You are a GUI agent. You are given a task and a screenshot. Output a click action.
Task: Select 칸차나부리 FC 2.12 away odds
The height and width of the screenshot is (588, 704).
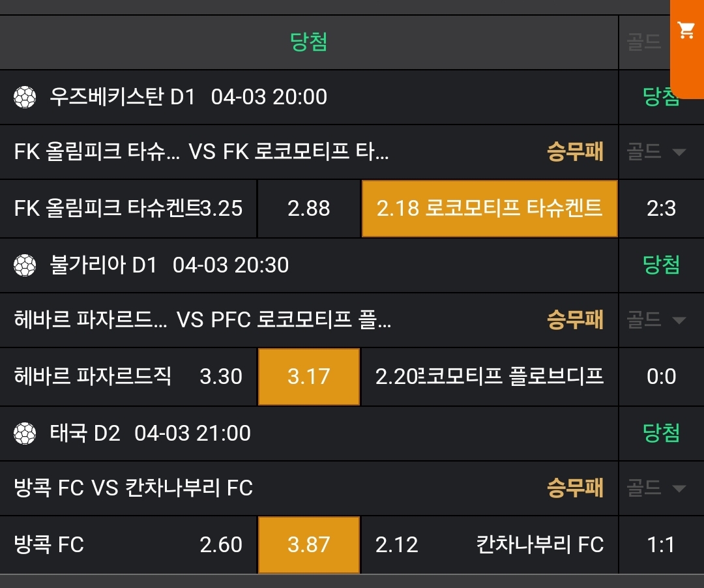coord(489,545)
